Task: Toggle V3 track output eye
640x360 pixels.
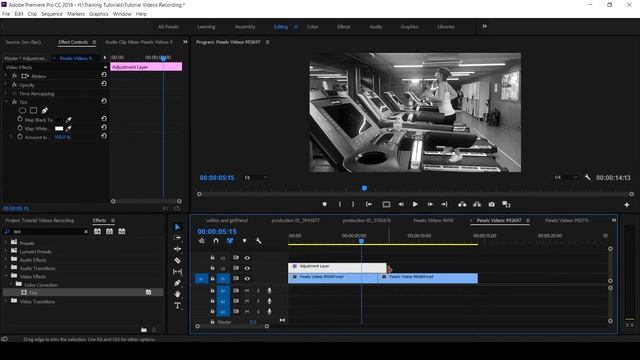Action: [x=247, y=258]
